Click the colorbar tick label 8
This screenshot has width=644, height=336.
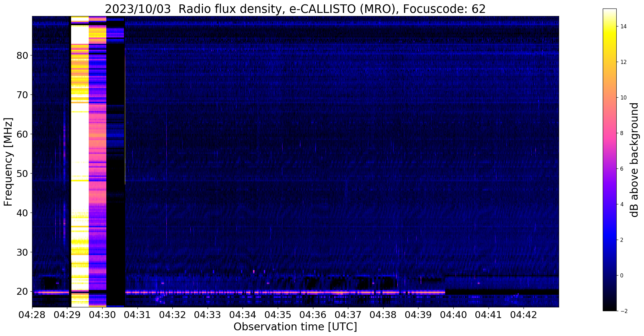point(621,134)
